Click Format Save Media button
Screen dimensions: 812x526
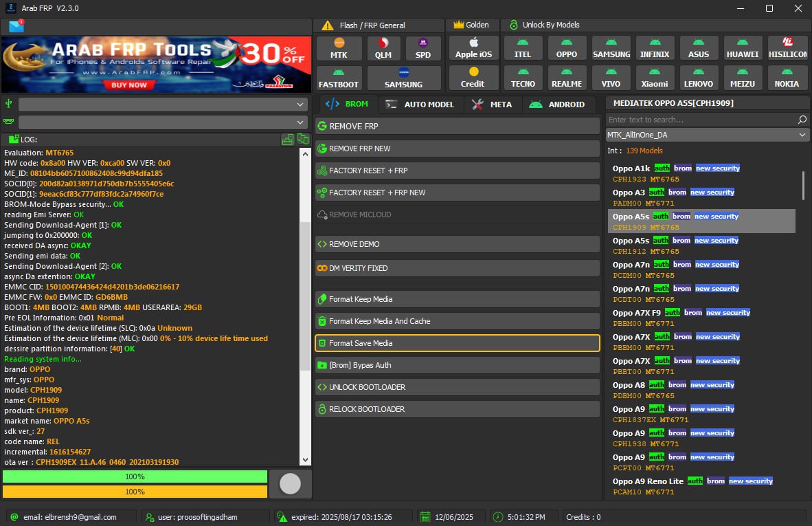pos(458,343)
